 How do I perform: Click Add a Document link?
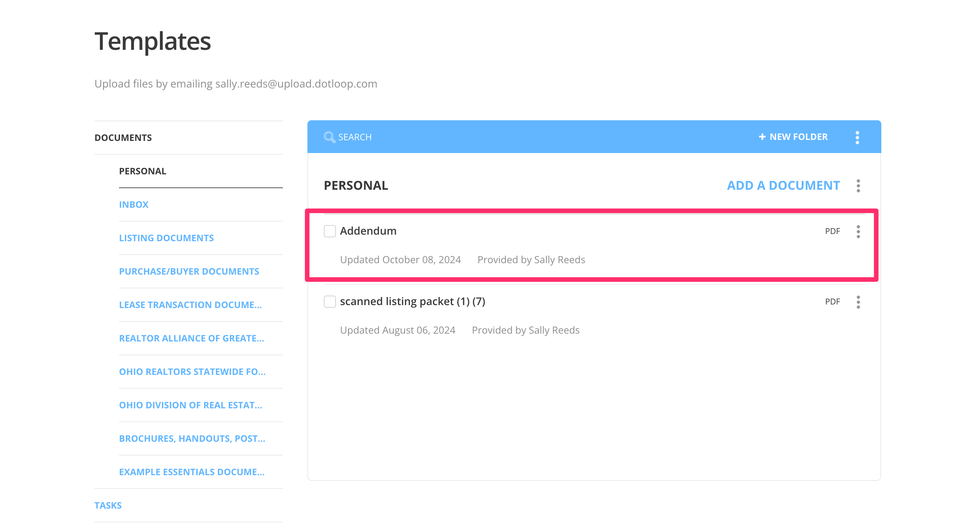[783, 185]
